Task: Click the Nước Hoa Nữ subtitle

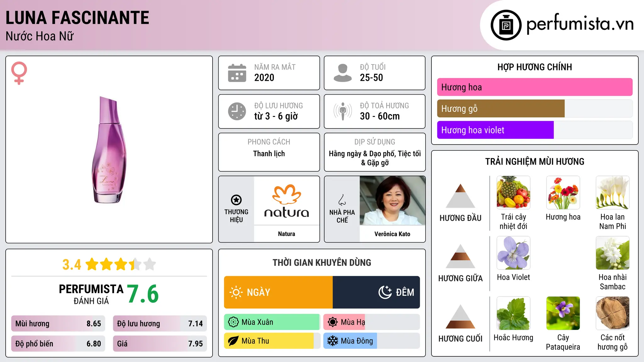Action: (40, 36)
